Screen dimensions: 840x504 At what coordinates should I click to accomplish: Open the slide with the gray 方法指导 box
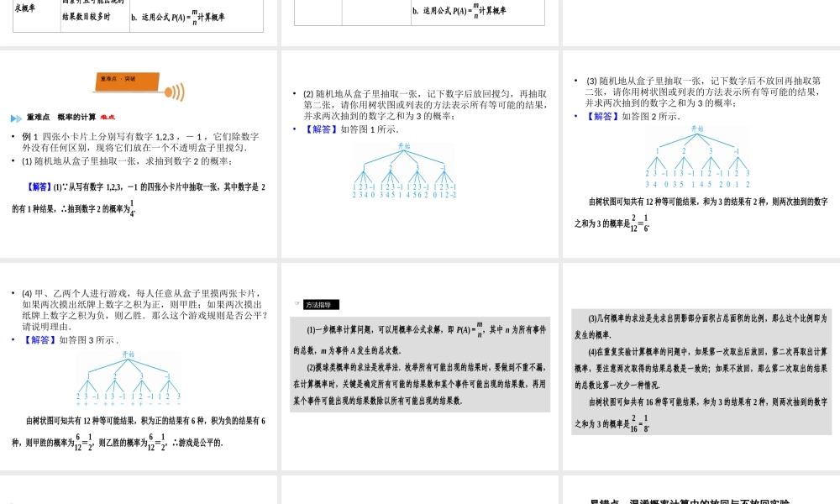[420, 366]
